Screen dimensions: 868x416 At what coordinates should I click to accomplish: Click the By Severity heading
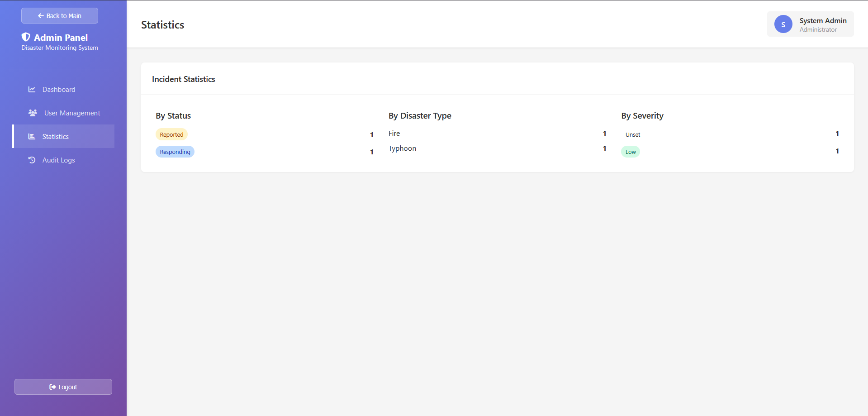pyautogui.click(x=642, y=116)
